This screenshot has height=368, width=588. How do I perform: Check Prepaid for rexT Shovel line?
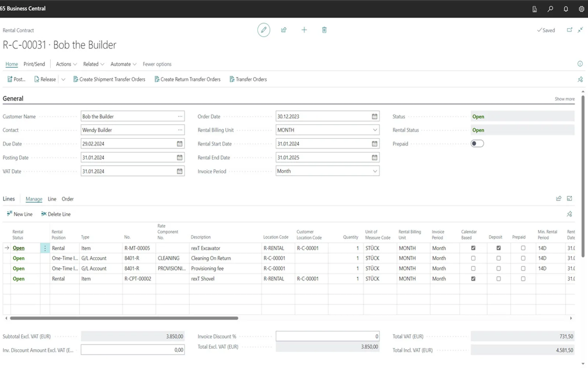pos(523,279)
